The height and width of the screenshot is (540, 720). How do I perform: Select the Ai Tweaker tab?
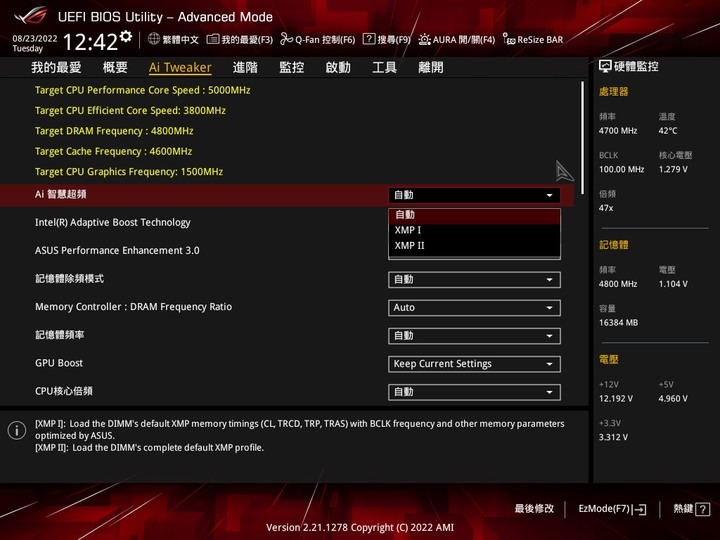point(180,68)
